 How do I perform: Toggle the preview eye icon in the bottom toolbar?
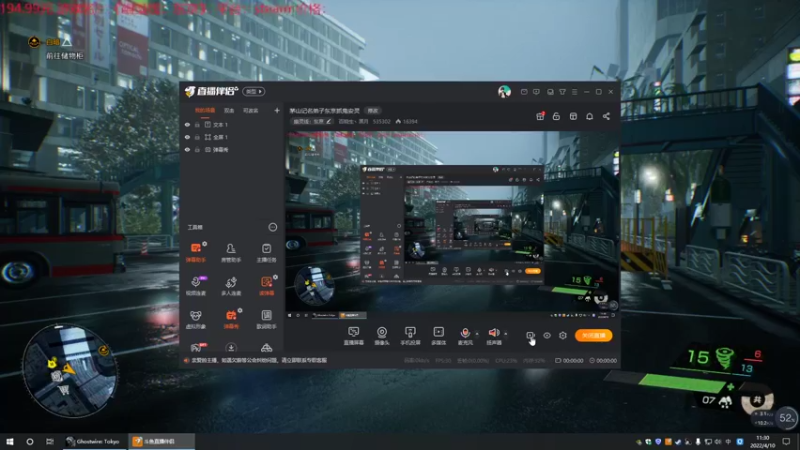[x=546, y=335]
